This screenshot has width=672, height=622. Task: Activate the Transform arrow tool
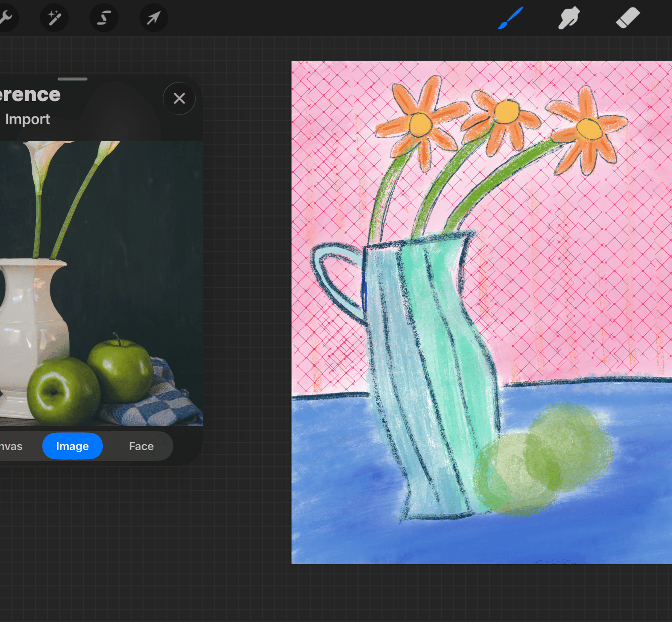click(x=154, y=18)
